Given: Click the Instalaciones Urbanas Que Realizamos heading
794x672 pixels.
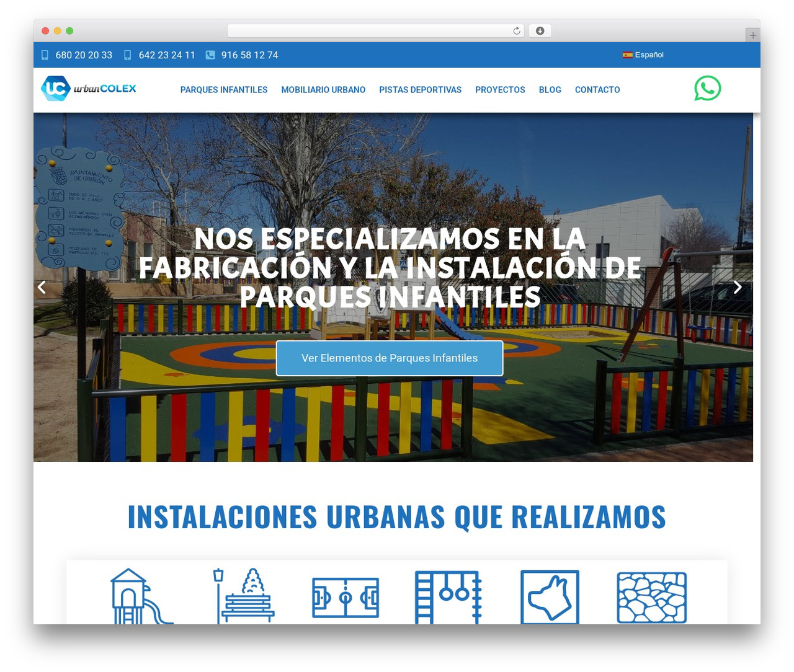Looking at the screenshot, I should [x=396, y=516].
